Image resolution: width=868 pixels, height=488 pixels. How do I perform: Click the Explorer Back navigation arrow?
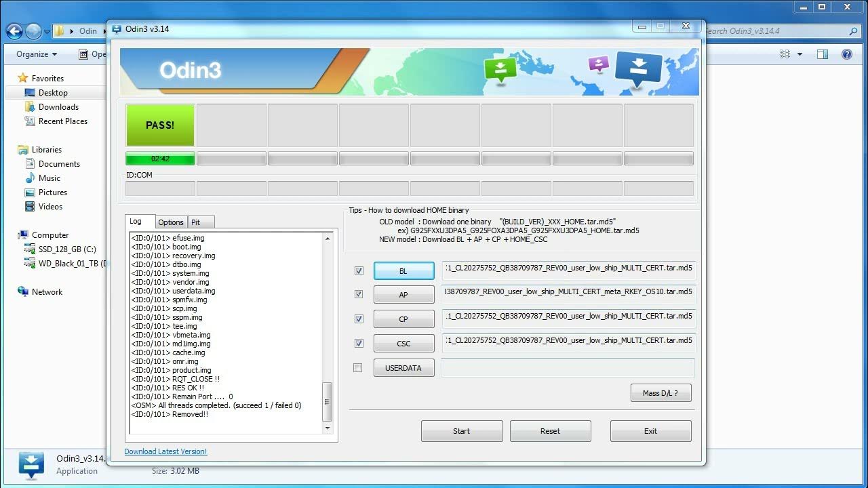[14, 31]
